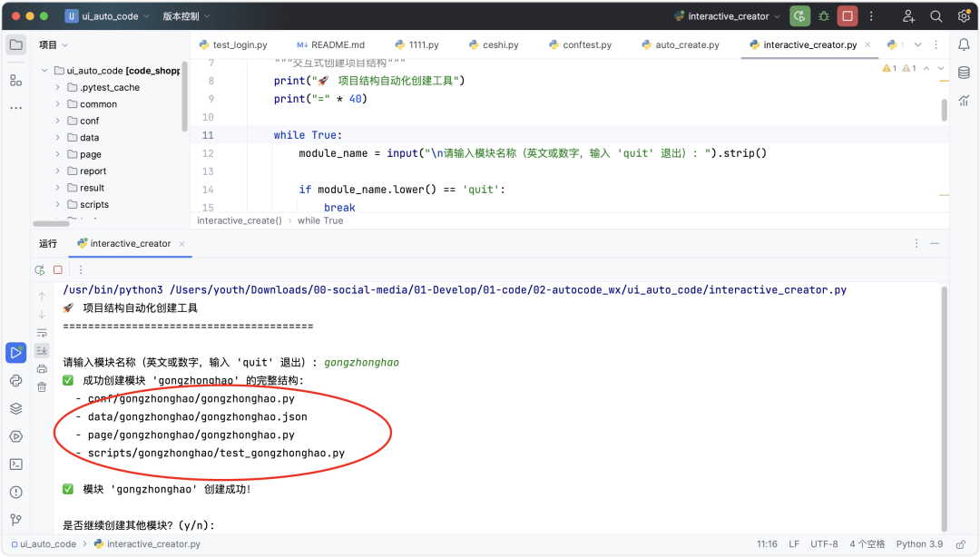Click the green Rerun button in top toolbar
The width and height of the screenshot is (980, 557).
point(799,16)
